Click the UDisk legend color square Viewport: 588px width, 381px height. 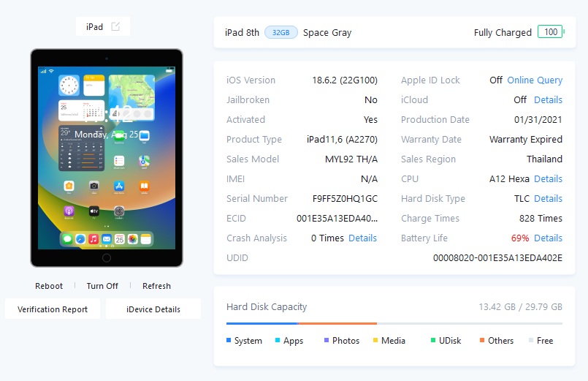(x=433, y=340)
